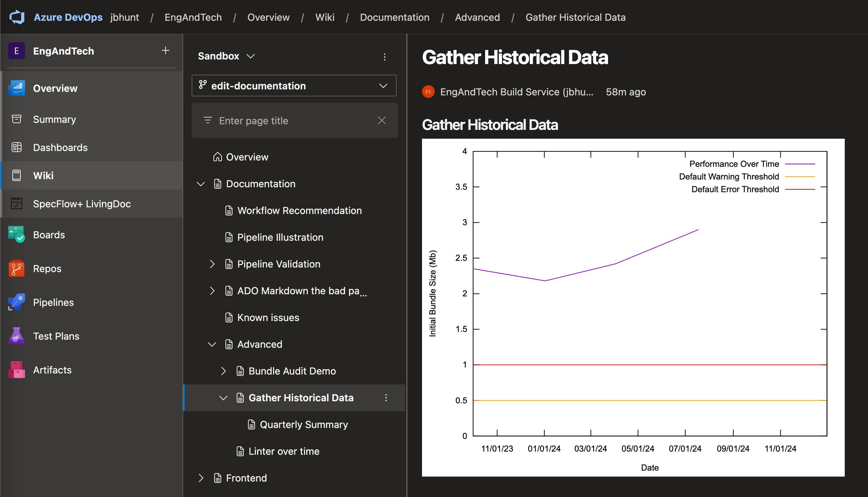Collapse the Documentation tree node

tap(201, 184)
